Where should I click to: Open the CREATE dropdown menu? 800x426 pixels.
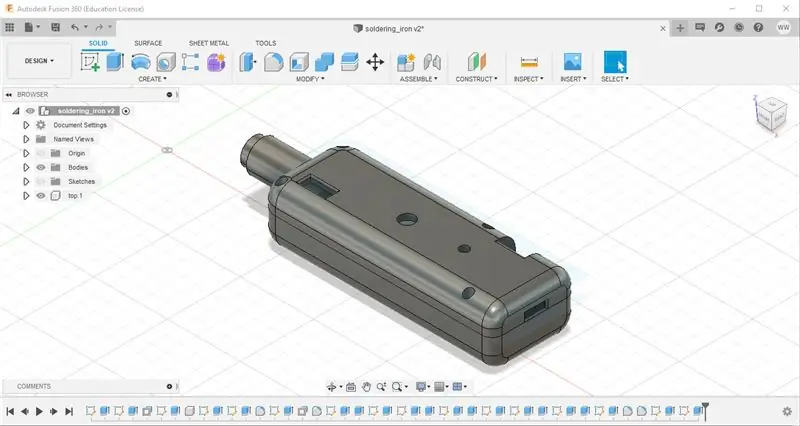click(153, 79)
